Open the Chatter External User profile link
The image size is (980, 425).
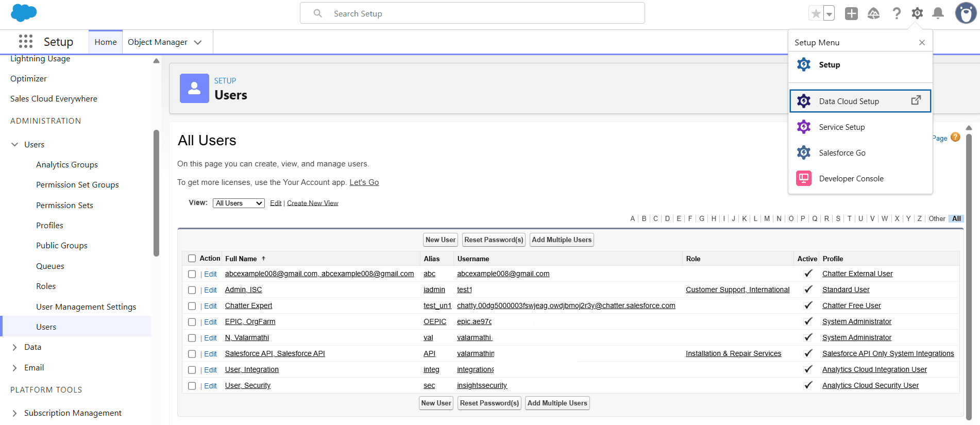point(857,274)
